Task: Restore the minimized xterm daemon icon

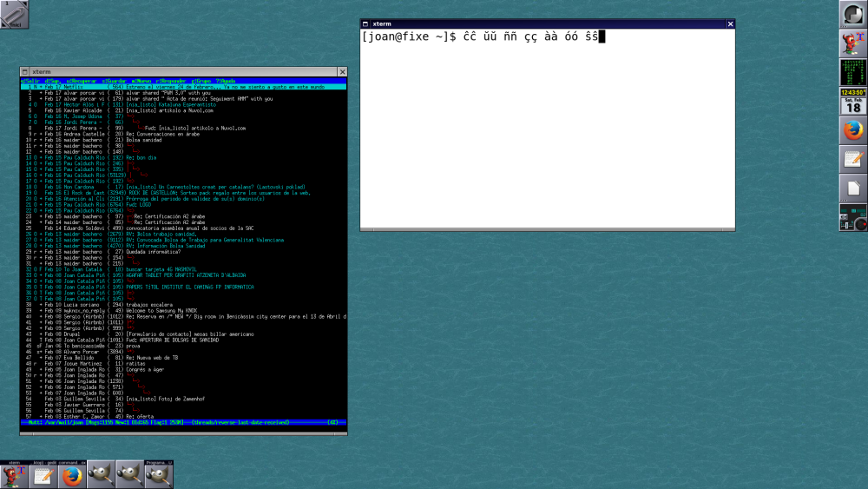Action: (15, 474)
